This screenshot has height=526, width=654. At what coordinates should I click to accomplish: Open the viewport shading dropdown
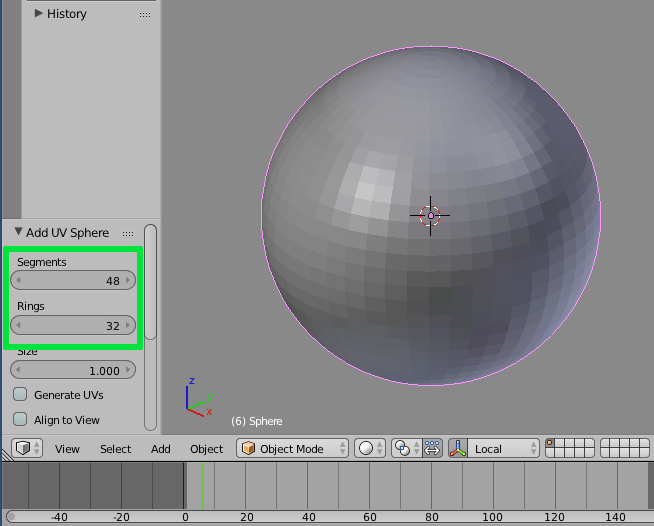click(370, 448)
